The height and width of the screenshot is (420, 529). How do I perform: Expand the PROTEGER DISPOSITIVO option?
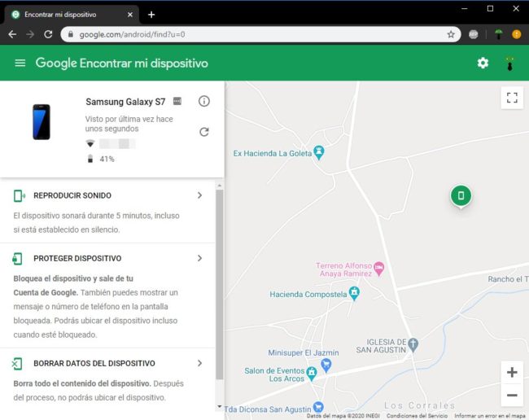point(199,258)
